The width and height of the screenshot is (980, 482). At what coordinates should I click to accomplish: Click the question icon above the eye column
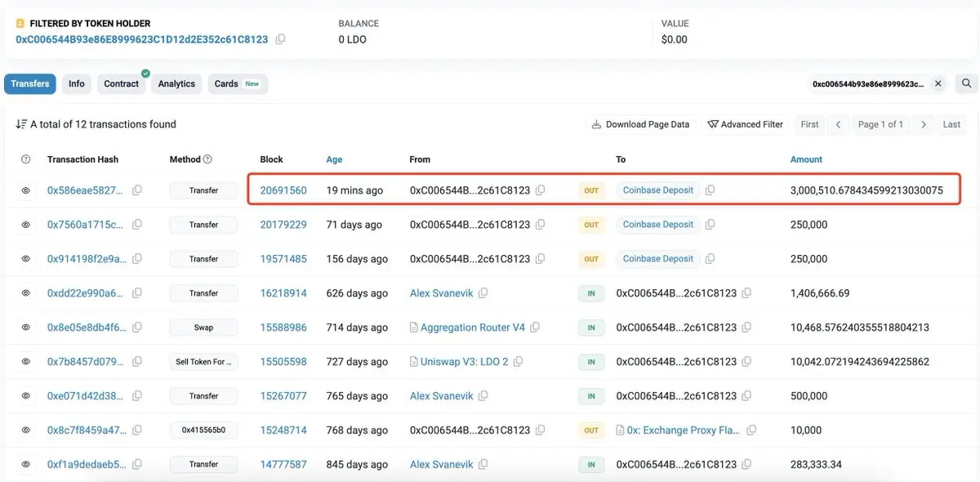pos(25,159)
